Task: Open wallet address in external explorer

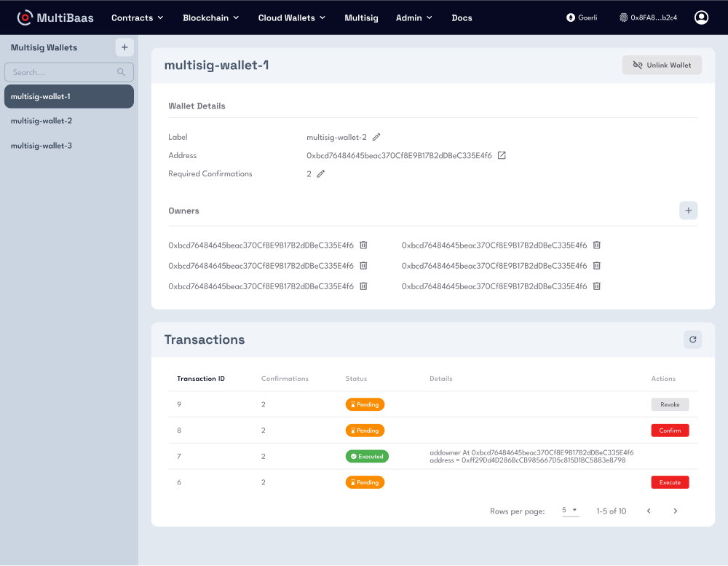Action: click(502, 155)
